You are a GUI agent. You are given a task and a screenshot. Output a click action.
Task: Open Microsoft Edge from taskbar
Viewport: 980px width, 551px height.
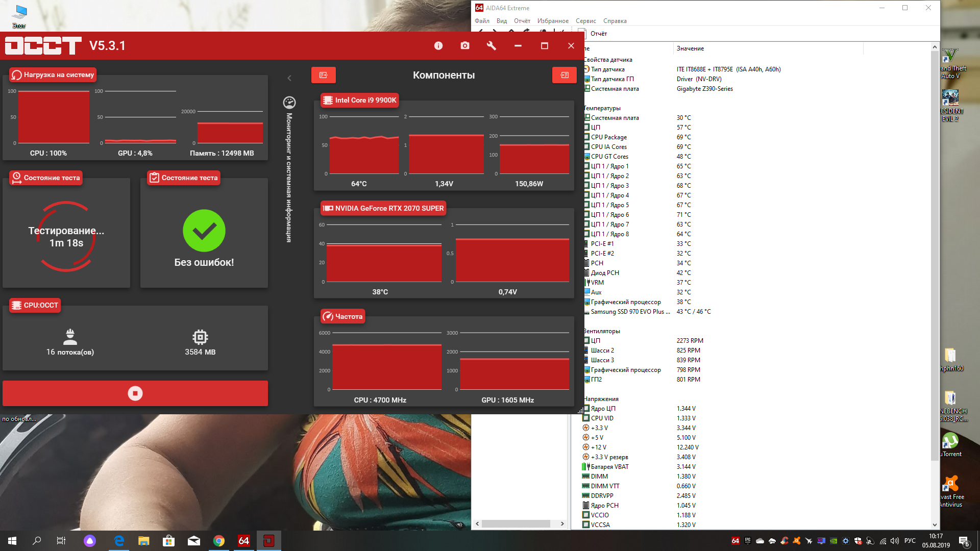[x=119, y=541]
